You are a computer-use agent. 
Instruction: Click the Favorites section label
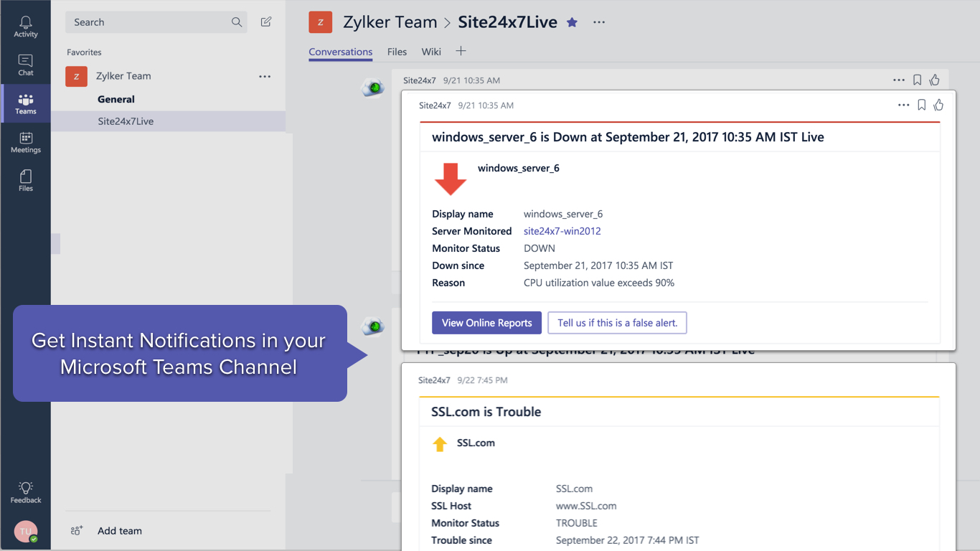84,52
